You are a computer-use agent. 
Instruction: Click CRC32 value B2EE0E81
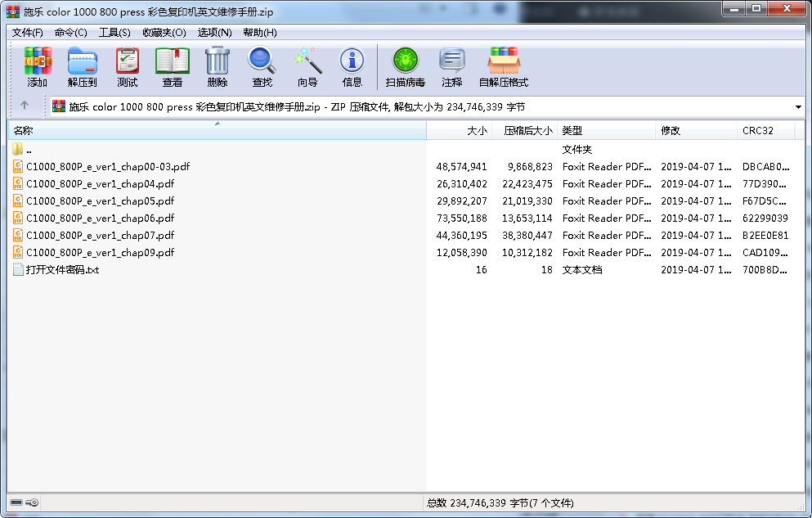765,235
